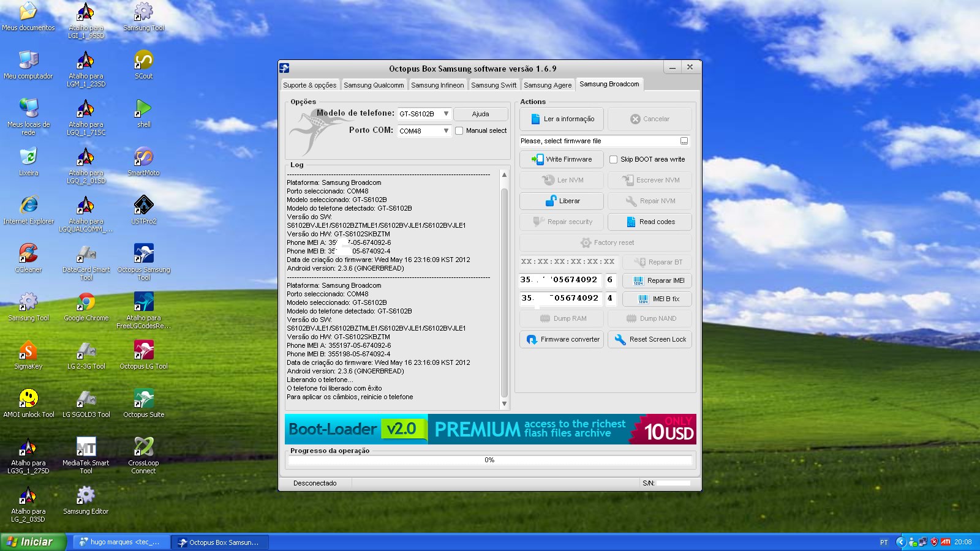Click the IMEI B fix button
The height and width of the screenshot is (551, 980).
click(657, 299)
